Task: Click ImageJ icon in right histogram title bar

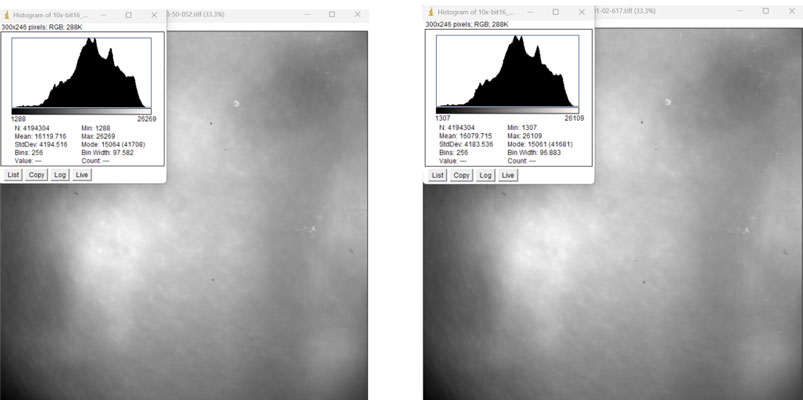Action: [431, 12]
